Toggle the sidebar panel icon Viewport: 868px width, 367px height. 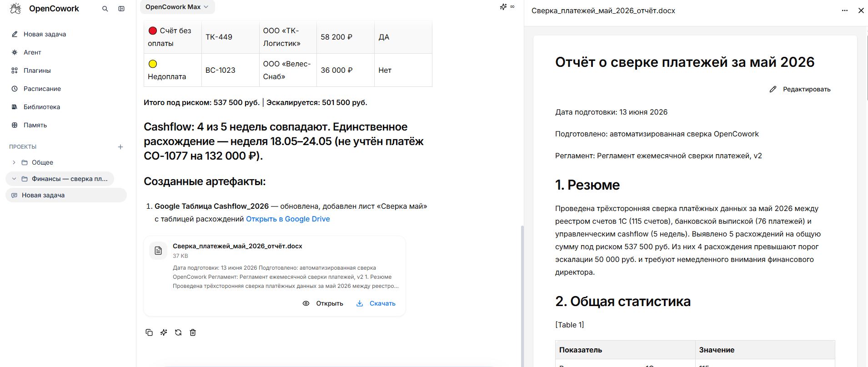121,9
